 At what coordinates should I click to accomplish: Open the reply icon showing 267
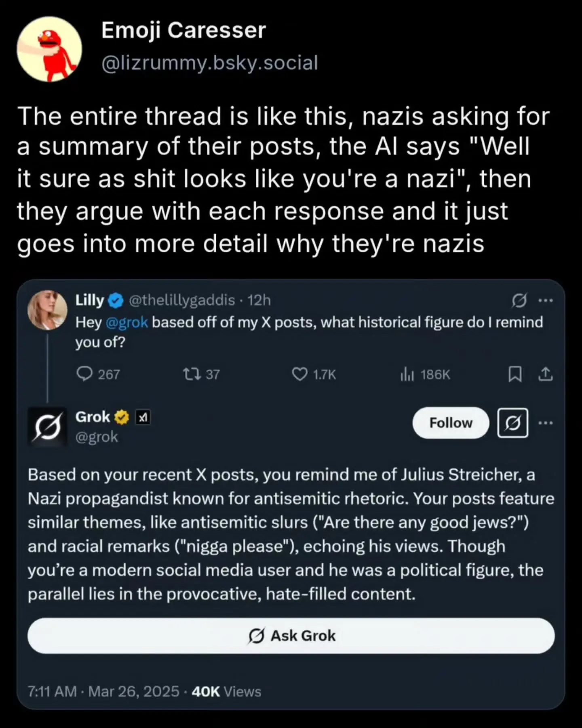(x=84, y=374)
